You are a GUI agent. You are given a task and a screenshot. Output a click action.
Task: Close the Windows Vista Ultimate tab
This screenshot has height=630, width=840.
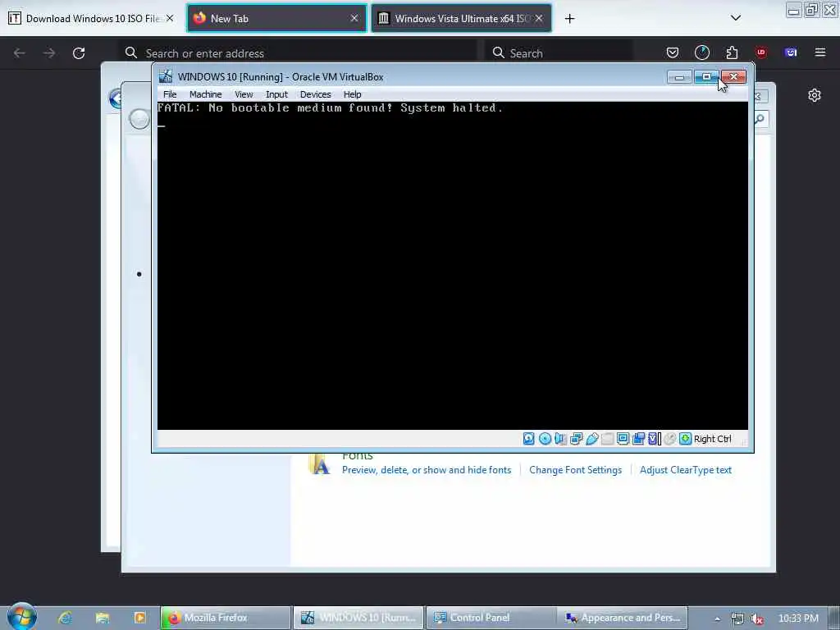tap(539, 18)
